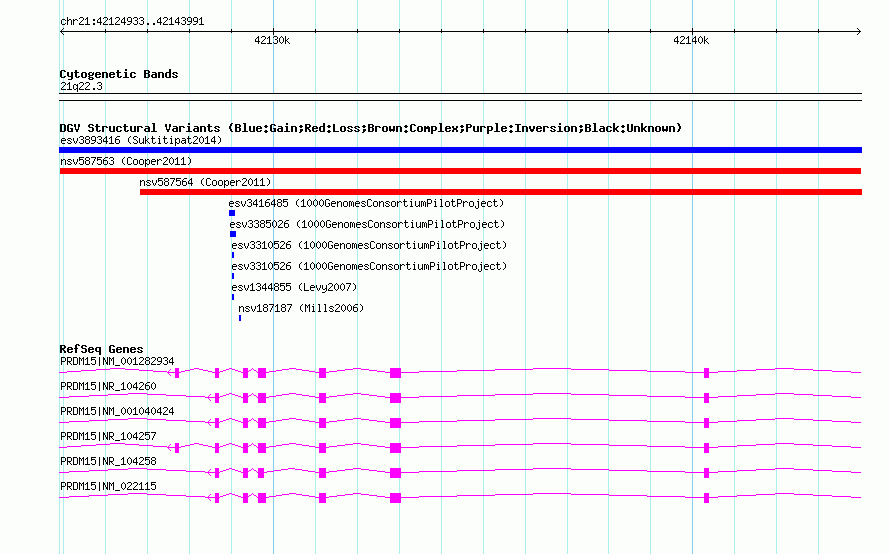Click the large exon in PRDM15|NM_001282934 transcript
Screen dimensions: 890x554
tap(396, 373)
